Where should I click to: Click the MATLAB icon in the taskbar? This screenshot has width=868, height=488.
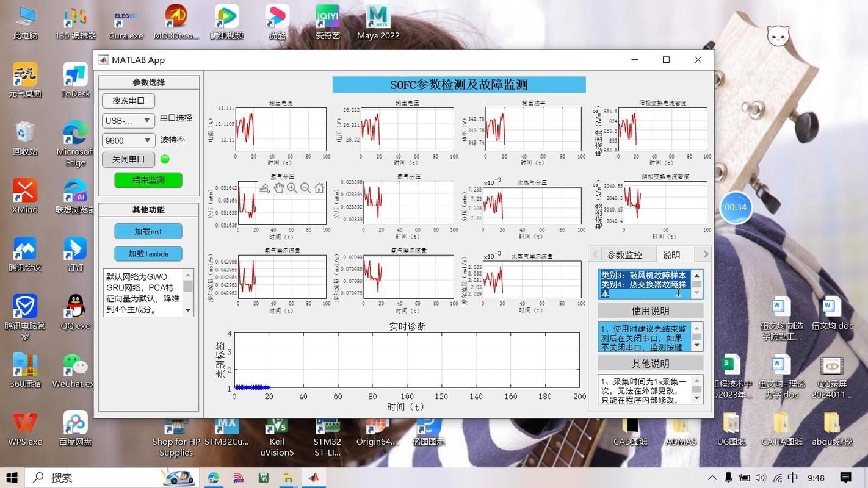[313, 478]
